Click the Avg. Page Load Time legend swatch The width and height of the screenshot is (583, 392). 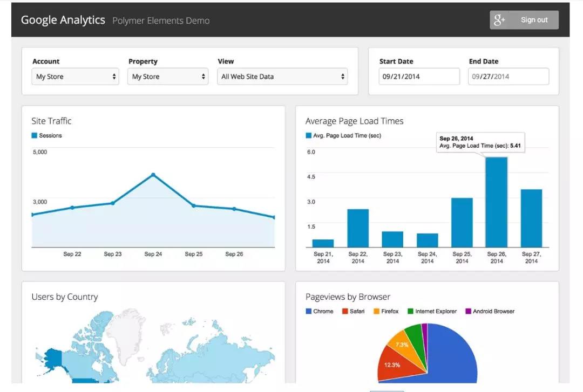tap(309, 136)
